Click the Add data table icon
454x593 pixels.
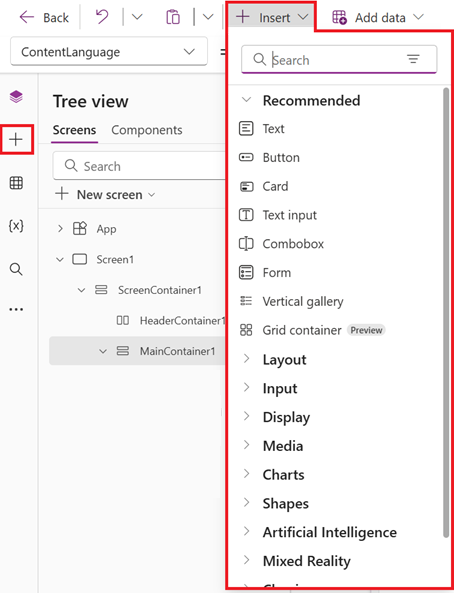tap(339, 17)
